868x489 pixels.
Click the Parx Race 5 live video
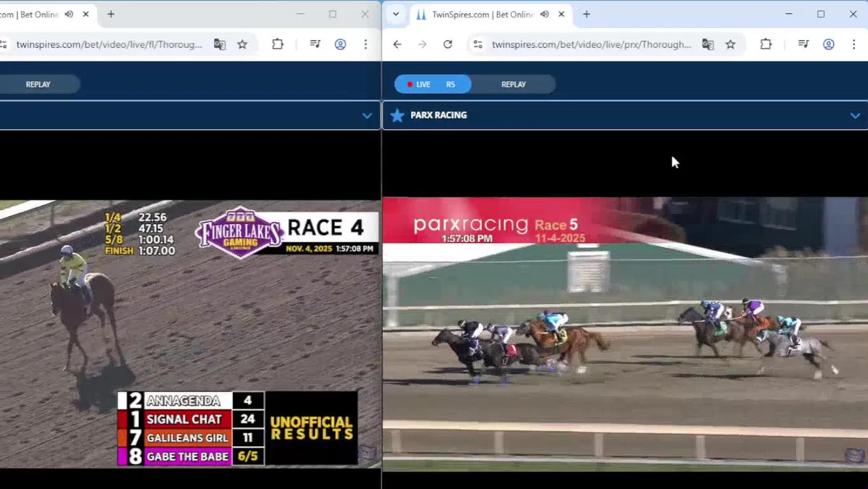[x=625, y=334]
